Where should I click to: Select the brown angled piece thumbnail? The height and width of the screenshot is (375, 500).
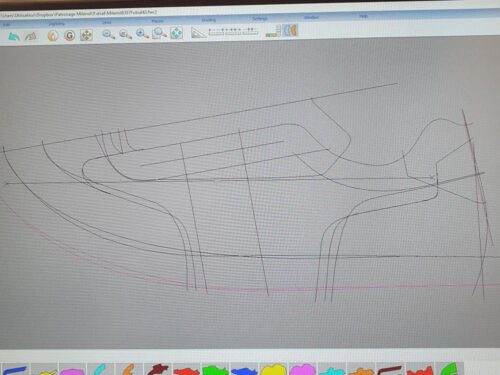click(390, 370)
